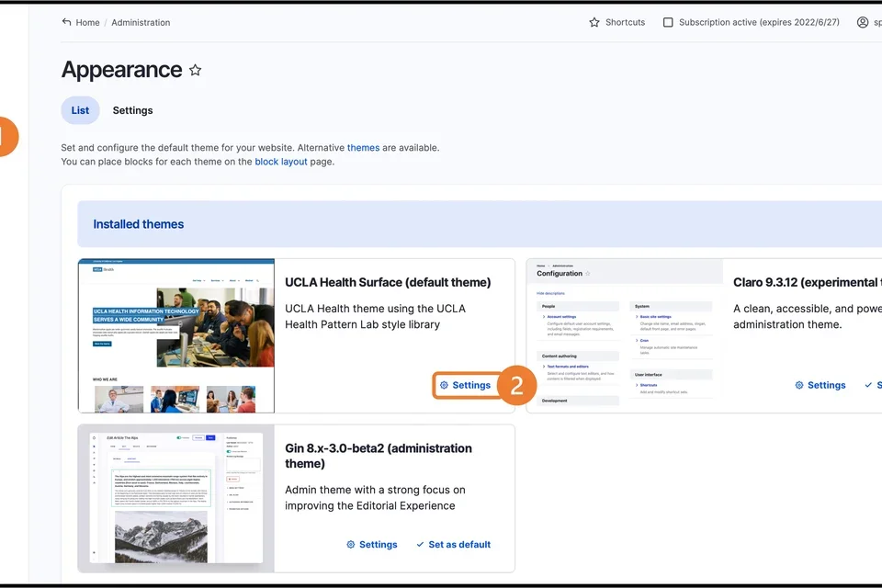Viewport: 882px width, 588px height.
Task: Click the back arrow icon beside Home
Action: (66, 22)
